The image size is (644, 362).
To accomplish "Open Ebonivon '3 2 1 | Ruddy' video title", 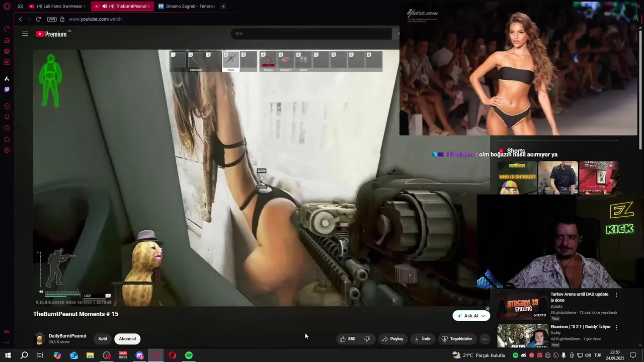I will click(x=581, y=327).
